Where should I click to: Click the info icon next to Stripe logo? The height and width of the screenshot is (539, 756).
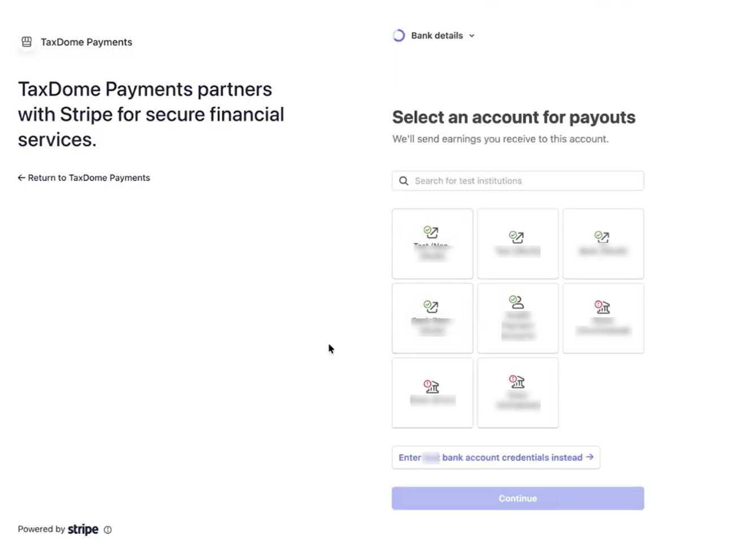pos(107,530)
